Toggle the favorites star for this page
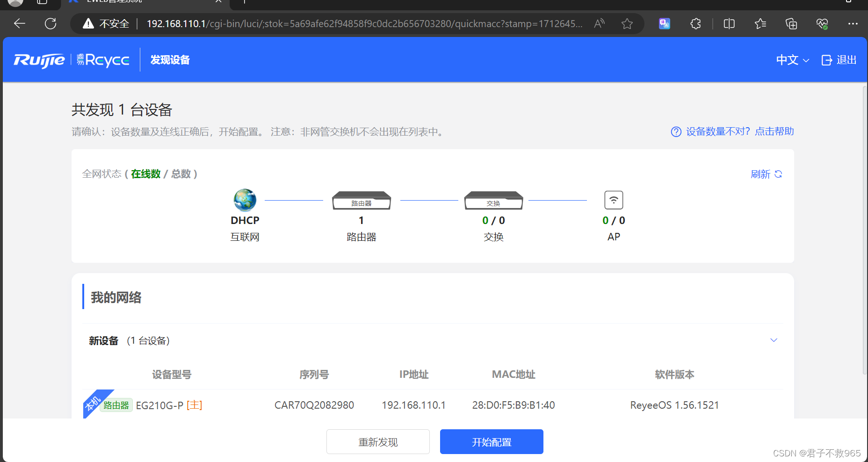Image resolution: width=868 pixels, height=462 pixels. click(627, 23)
